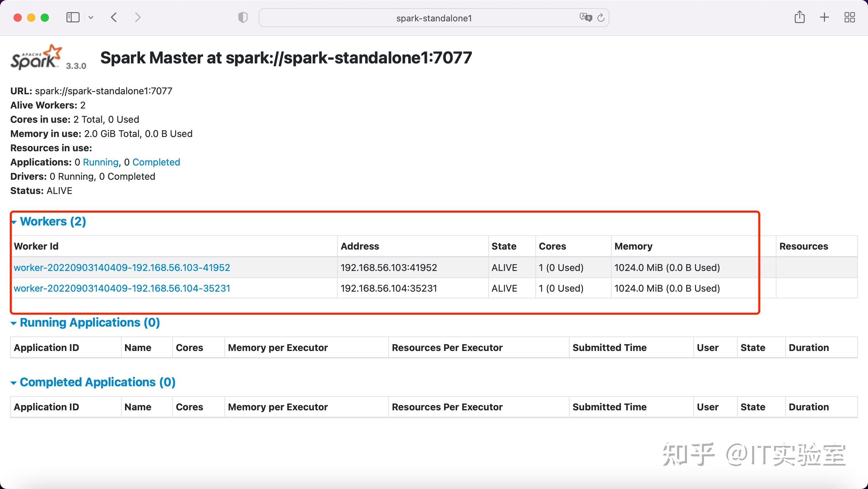Click the tab overview icon
This screenshot has height=489, width=868.
click(x=850, y=17)
